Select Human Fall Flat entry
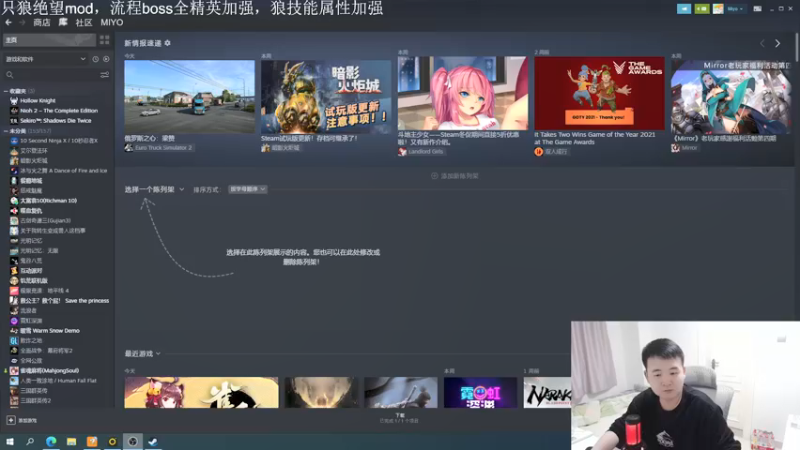Screen dimensions: 800x450 tap(58, 381)
